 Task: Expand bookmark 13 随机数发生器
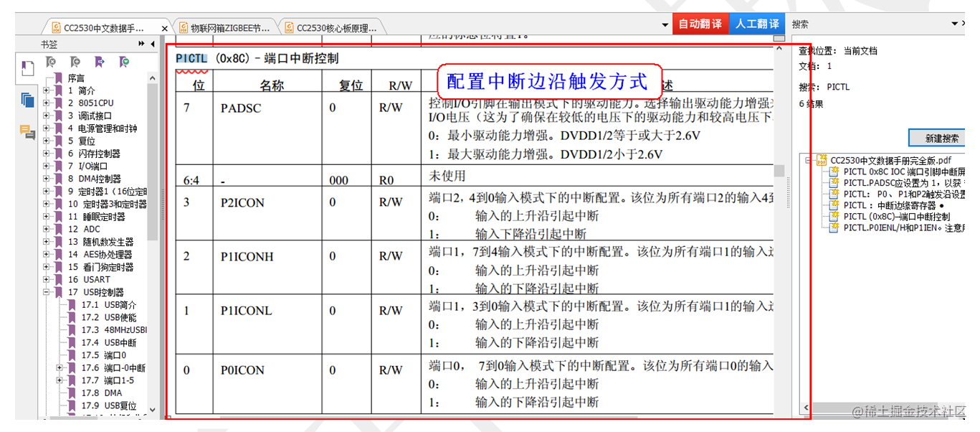pos(47,242)
